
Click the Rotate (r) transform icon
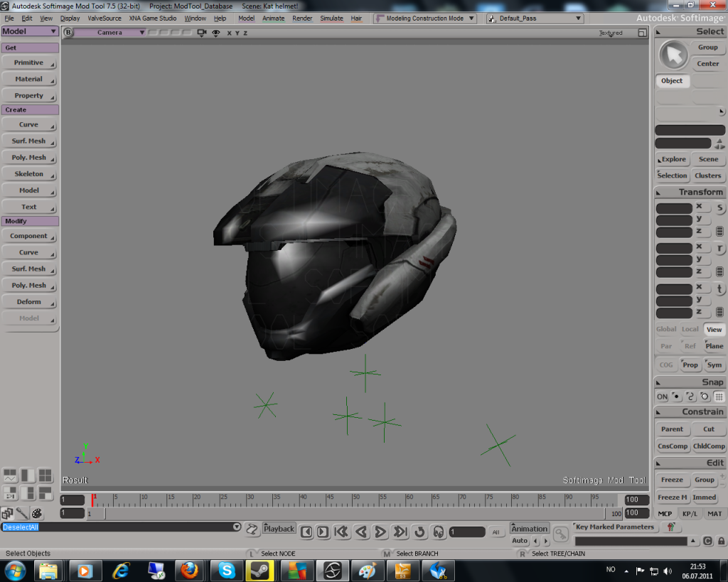[719, 248]
